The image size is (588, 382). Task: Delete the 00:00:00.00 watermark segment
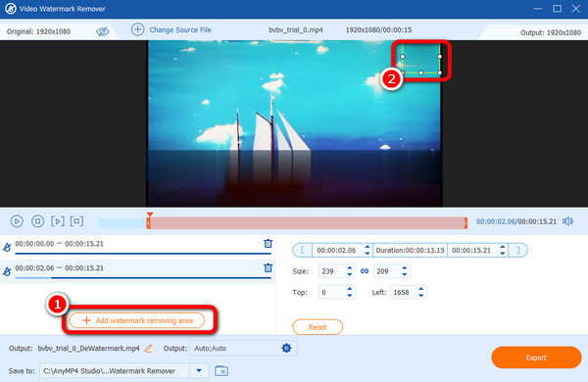coord(268,243)
